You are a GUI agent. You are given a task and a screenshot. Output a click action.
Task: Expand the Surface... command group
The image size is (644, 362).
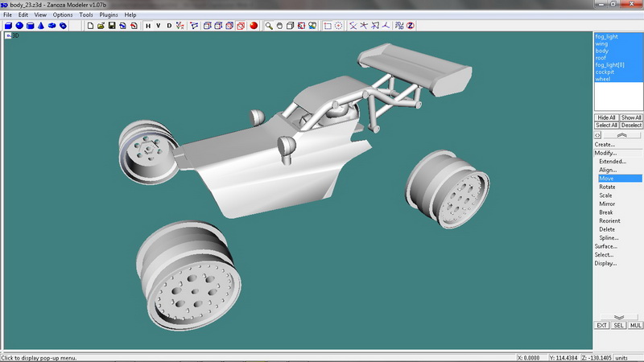pos(606,246)
